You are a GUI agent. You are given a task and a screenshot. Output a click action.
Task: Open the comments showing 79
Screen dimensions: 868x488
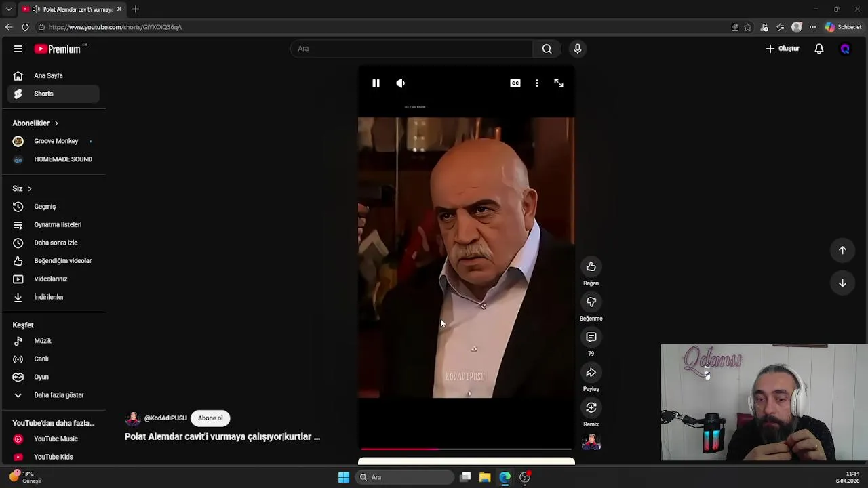point(591,337)
